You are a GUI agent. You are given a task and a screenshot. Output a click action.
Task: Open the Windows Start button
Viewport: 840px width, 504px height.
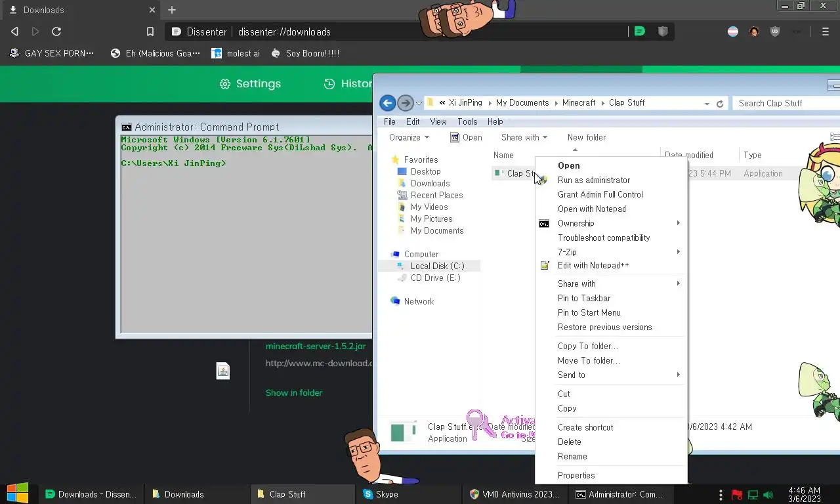pyautogui.click(x=18, y=493)
